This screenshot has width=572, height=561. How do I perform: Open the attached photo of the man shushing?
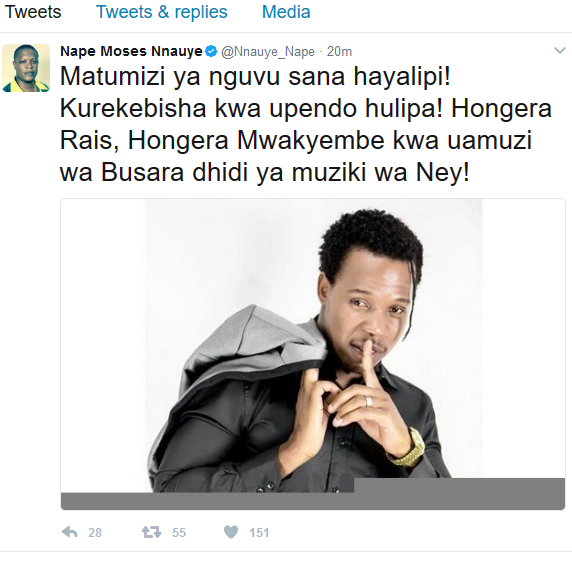point(313,354)
